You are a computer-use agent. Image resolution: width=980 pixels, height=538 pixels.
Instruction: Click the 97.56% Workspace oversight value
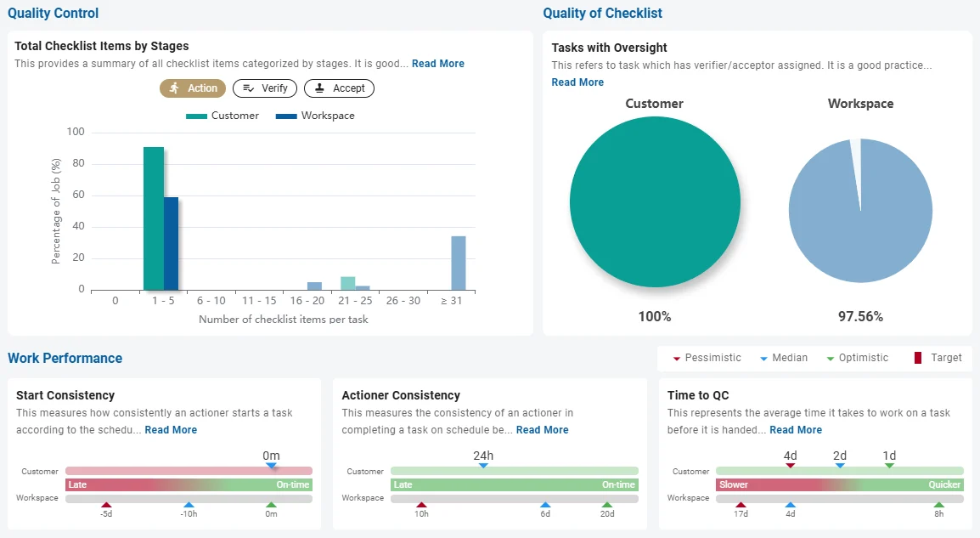pyautogui.click(x=860, y=316)
